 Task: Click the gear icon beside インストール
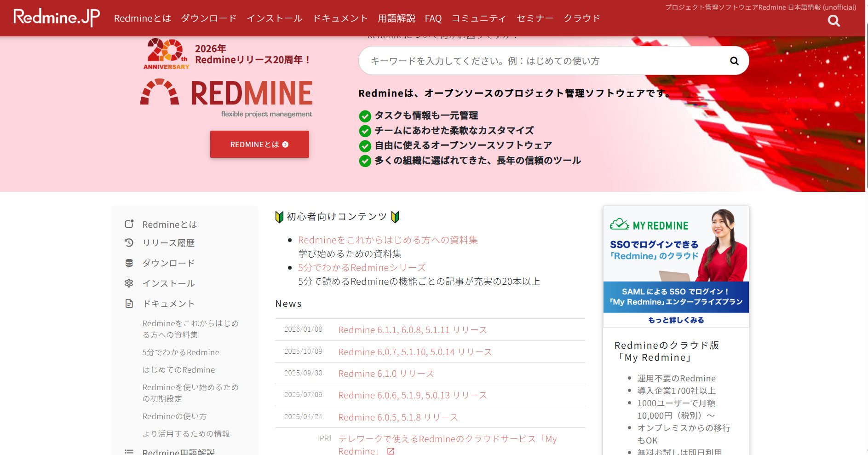tap(129, 283)
